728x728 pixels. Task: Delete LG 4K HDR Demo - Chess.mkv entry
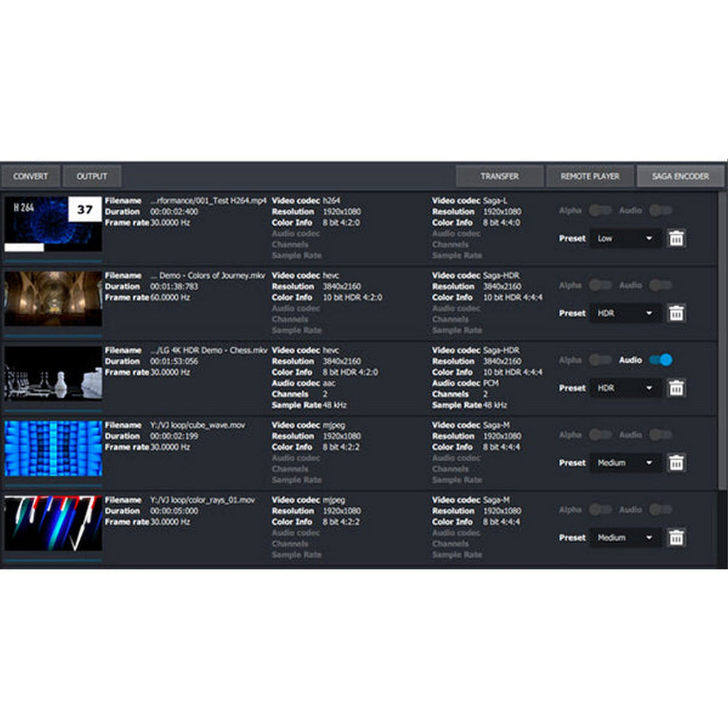pyautogui.click(x=676, y=388)
